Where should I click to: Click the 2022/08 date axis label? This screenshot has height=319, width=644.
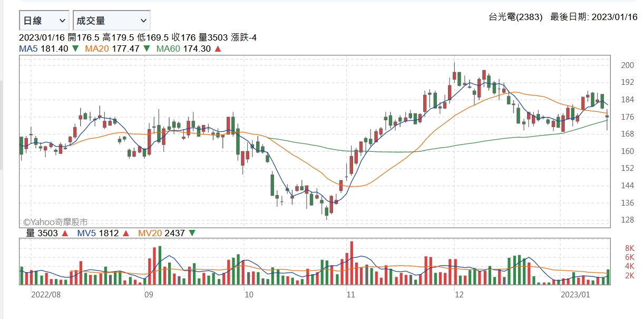click(x=46, y=294)
